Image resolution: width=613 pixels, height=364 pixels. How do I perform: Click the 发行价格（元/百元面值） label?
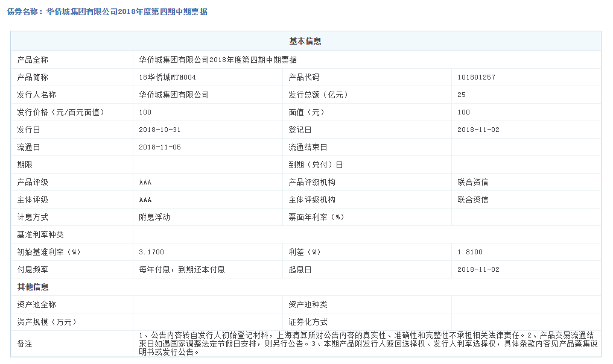pos(61,113)
